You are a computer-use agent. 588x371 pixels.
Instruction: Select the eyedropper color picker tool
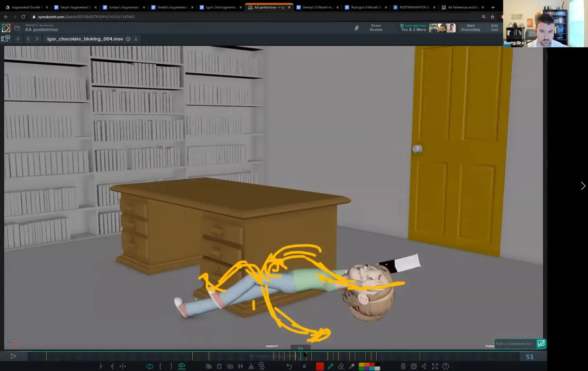point(352,366)
